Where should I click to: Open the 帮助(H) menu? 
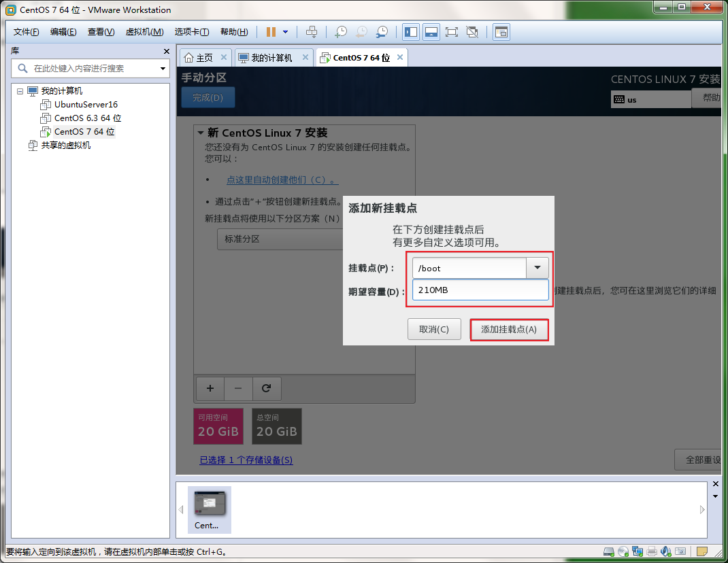click(234, 32)
